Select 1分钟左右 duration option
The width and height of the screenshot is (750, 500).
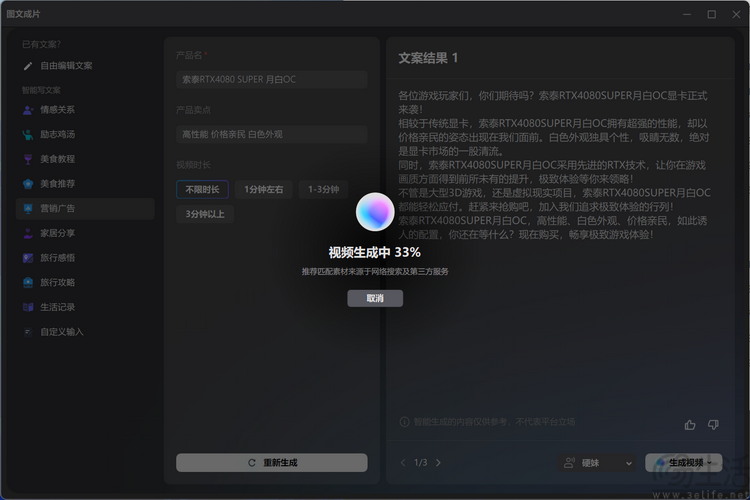[x=264, y=189]
